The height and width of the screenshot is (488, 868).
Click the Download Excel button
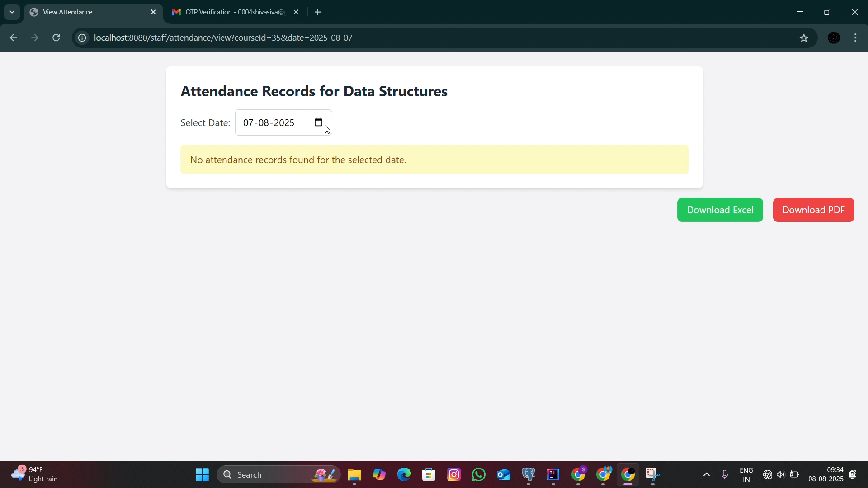(x=720, y=210)
